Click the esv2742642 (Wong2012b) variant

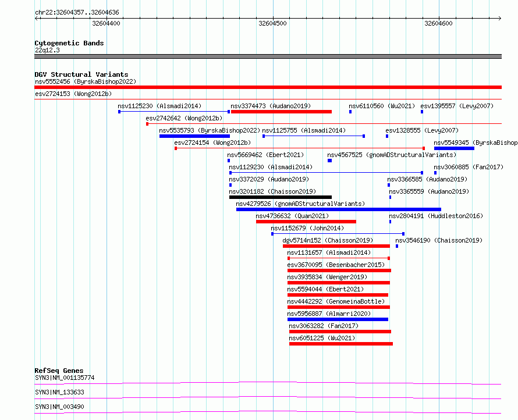tap(324, 124)
